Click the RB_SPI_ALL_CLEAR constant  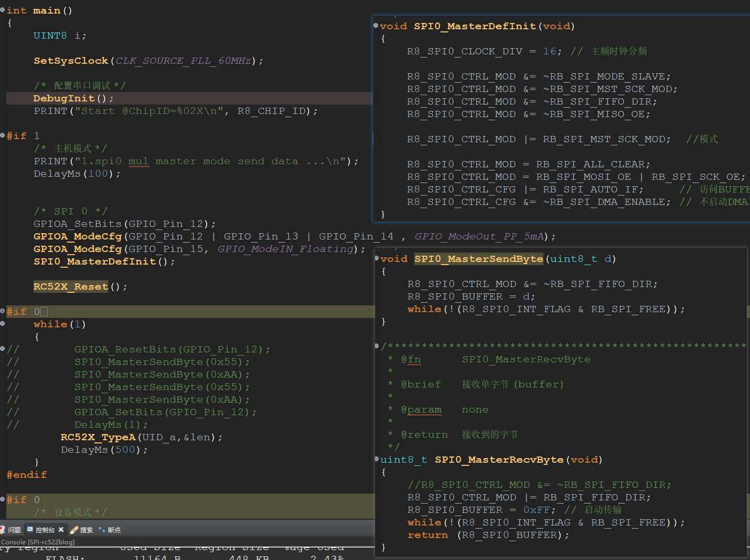point(590,164)
